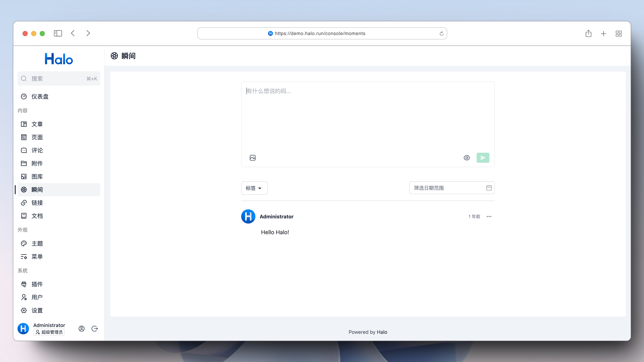The image size is (644, 362).
Task: Go to 仪表盘 dashboard in the sidebar
Action: coord(40,96)
